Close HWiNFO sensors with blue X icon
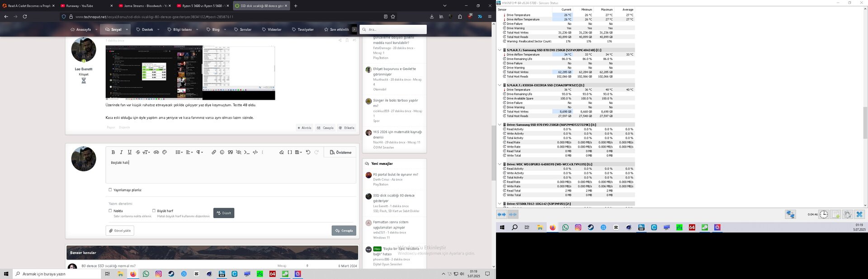 click(859, 214)
